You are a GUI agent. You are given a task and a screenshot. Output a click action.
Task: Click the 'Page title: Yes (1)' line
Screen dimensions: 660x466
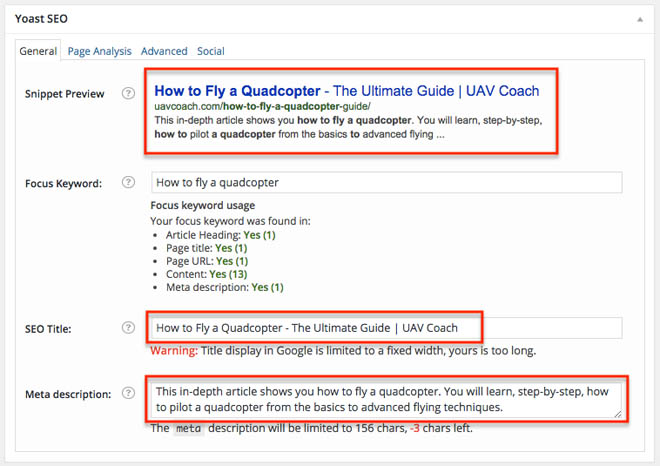(x=206, y=248)
